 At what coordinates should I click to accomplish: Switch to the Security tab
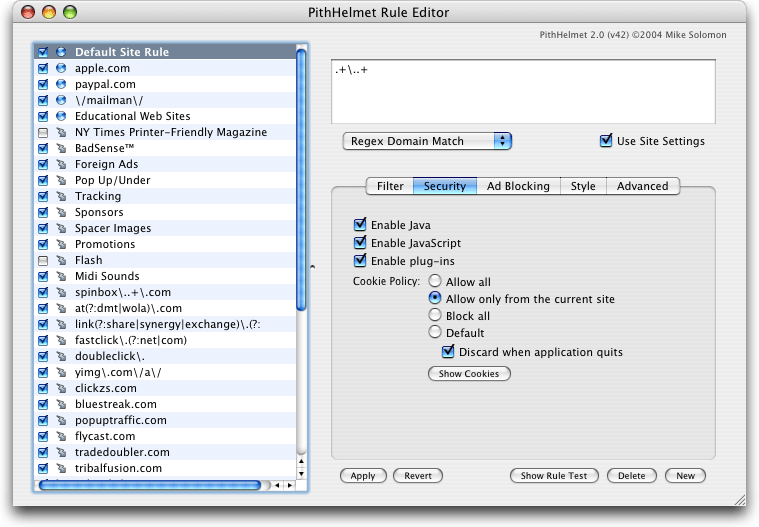click(x=445, y=186)
